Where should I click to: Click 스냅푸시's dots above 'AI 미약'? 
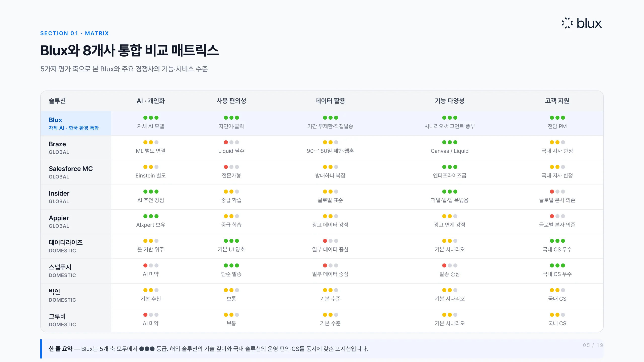click(x=151, y=265)
